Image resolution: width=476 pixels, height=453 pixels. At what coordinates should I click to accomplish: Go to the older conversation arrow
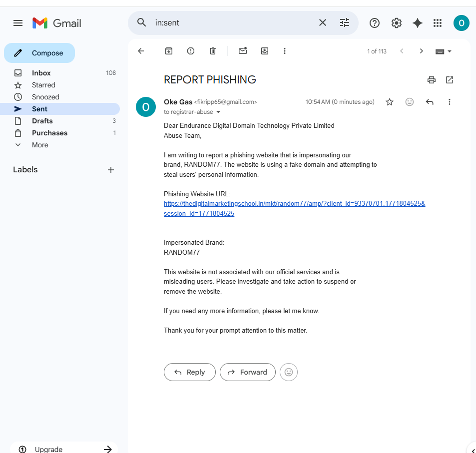tap(421, 51)
